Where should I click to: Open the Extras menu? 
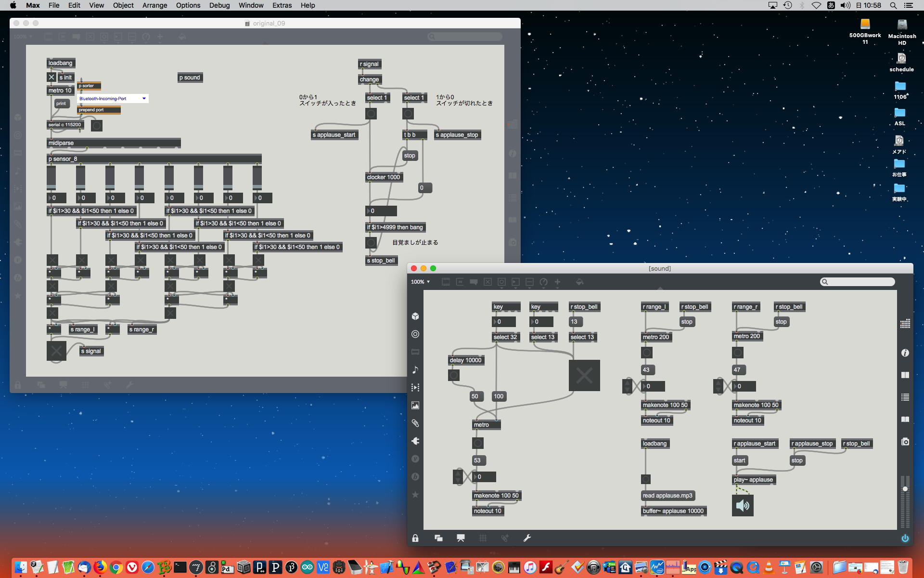pyautogui.click(x=282, y=5)
